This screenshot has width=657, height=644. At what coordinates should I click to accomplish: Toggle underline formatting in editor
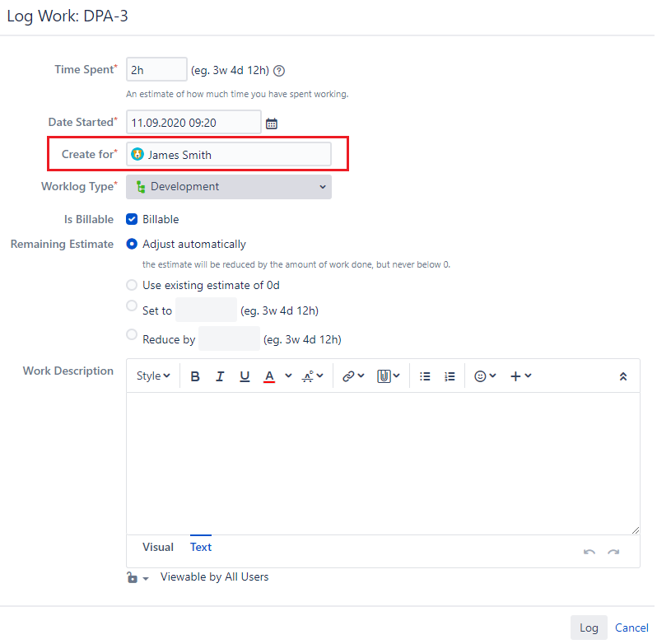coord(245,376)
